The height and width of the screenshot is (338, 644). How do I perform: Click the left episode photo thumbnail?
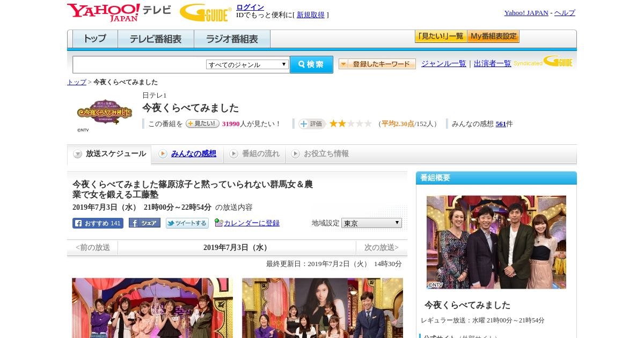pos(152,308)
